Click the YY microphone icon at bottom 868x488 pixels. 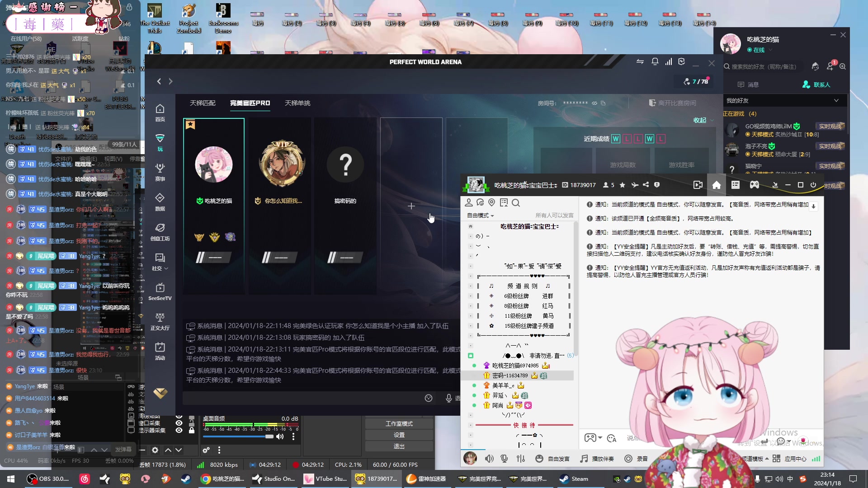pos(504,459)
